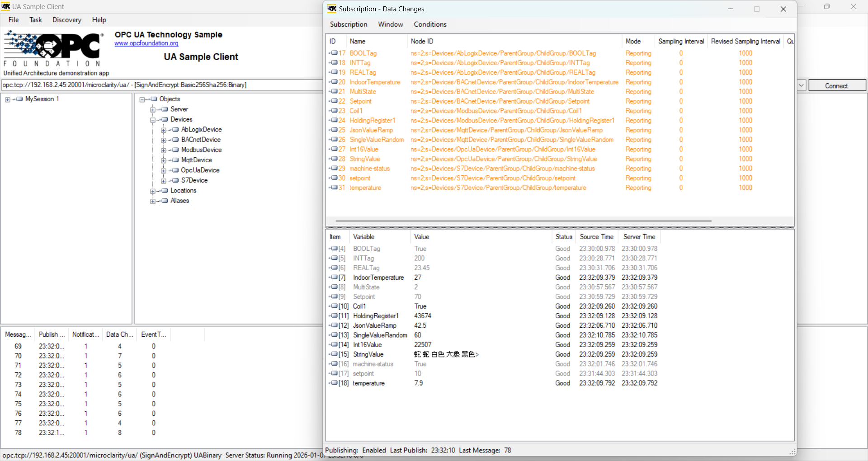Open the Discovery menu
The image size is (868, 461).
[x=67, y=20]
